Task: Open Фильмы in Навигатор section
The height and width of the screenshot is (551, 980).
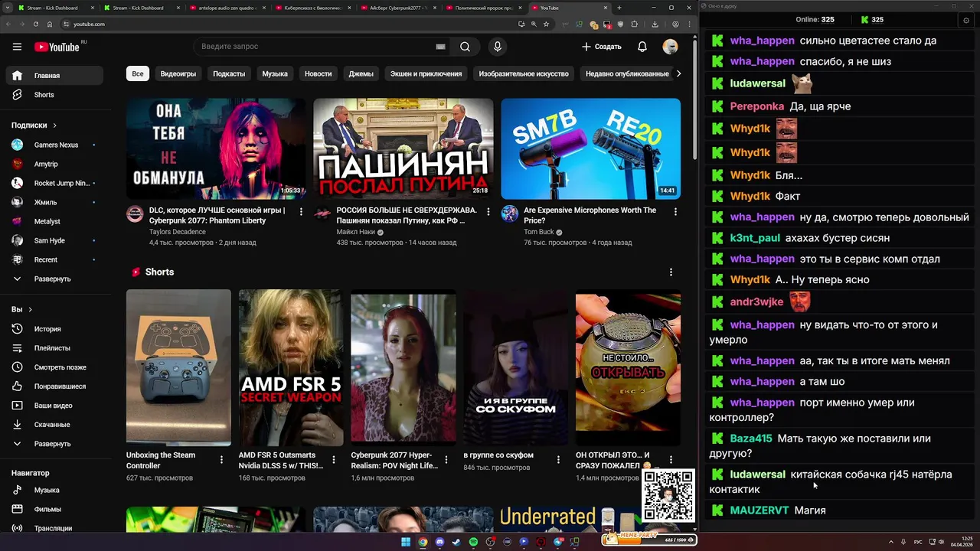Action: 54,509
